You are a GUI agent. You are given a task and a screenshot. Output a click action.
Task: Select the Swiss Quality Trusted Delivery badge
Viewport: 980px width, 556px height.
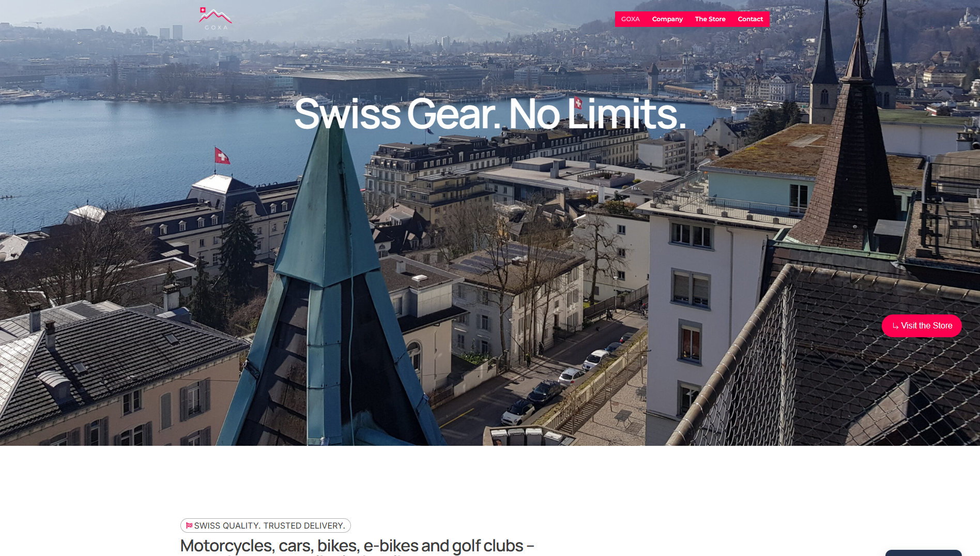click(x=266, y=525)
